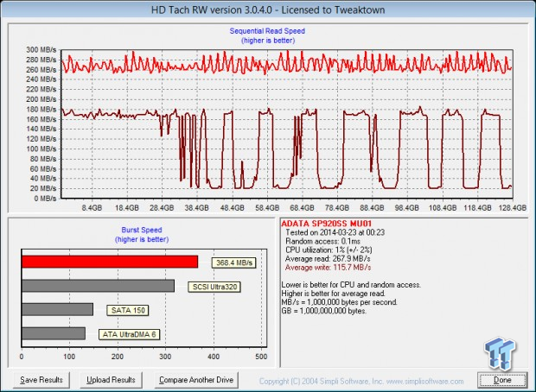Click Average read: 267.9 MB/s
Image resolution: width=536 pixels, height=392 pixels.
328,259
